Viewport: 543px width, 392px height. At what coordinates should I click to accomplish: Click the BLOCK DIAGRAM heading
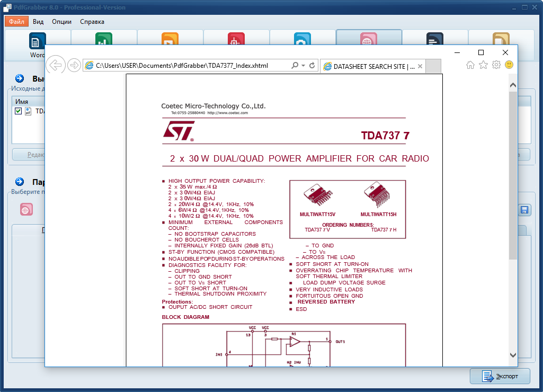coord(185,317)
